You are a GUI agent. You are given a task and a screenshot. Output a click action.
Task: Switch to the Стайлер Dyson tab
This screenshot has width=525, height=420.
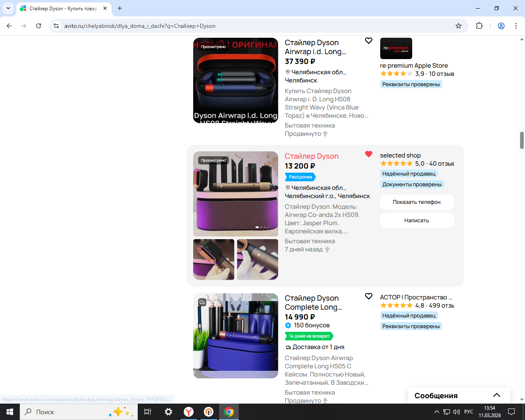click(64, 8)
